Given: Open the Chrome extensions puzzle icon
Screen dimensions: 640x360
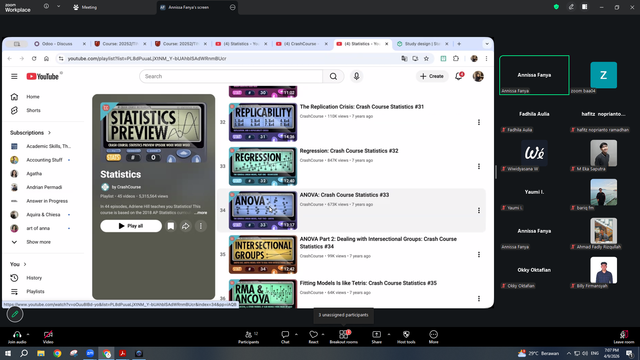Looking at the screenshot, I should [456, 58].
